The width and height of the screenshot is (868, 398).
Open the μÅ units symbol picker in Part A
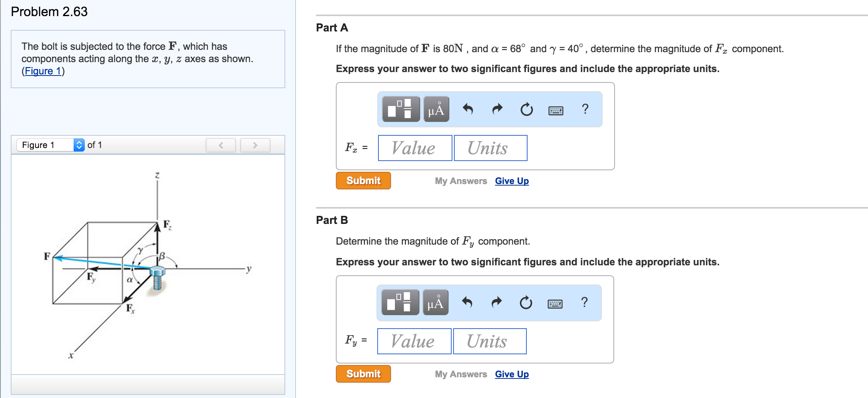pyautogui.click(x=436, y=109)
